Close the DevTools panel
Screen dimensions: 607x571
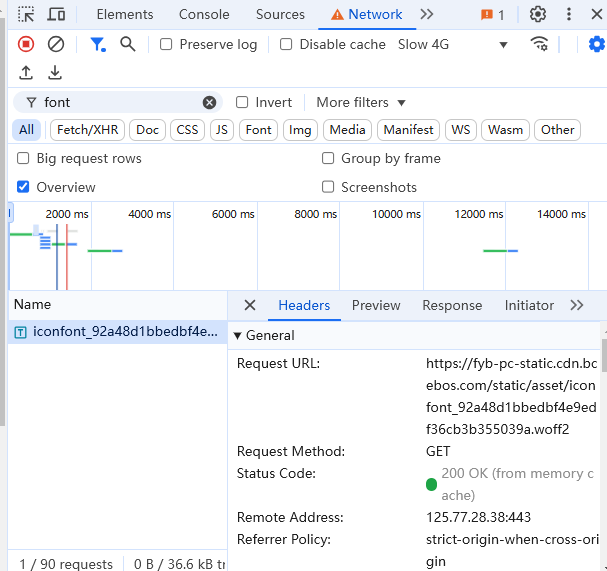(x=597, y=14)
